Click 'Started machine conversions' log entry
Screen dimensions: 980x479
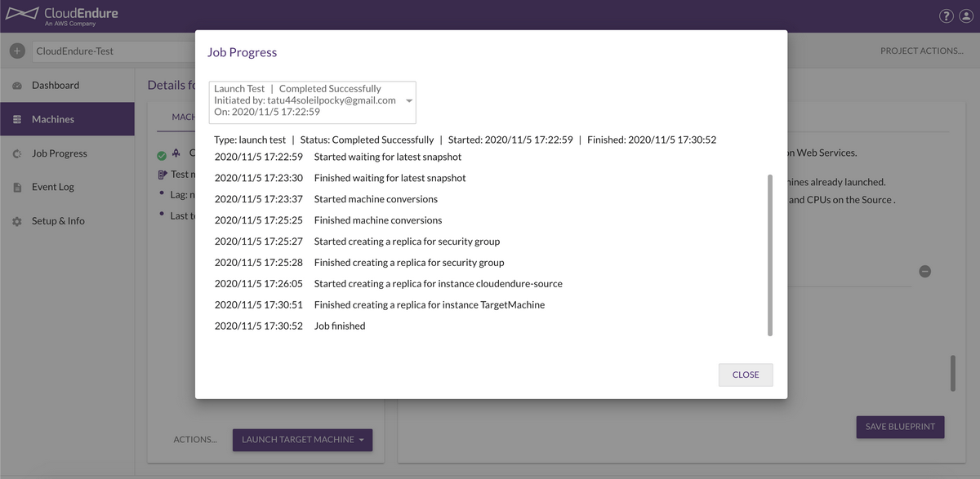376,199
